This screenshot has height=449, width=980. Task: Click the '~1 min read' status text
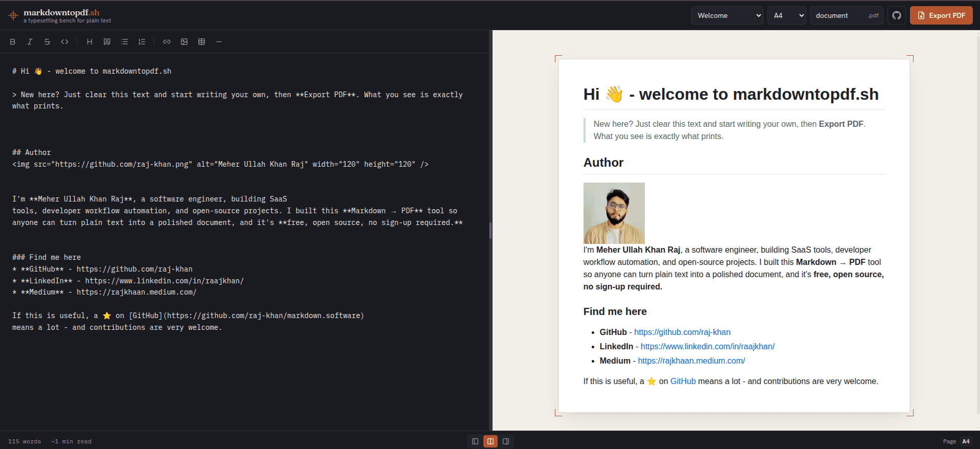pyautogui.click(x=71, y=441)
